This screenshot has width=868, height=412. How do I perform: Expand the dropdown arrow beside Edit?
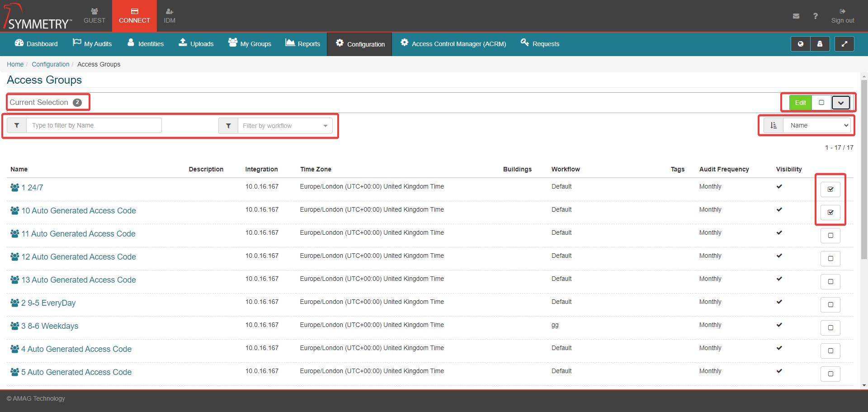coord(840,103)
